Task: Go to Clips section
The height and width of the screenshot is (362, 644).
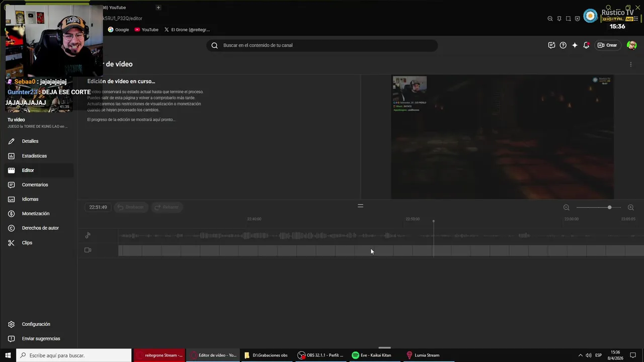Action: pos(27,243)
